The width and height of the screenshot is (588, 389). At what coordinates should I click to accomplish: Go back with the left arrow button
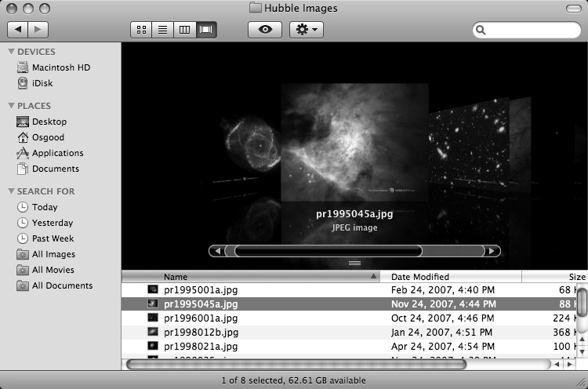pos(17,30)
